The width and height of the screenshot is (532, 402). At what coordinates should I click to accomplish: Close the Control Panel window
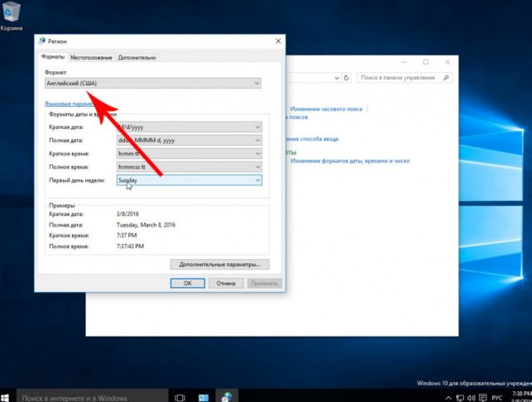(x=448, y=62)
